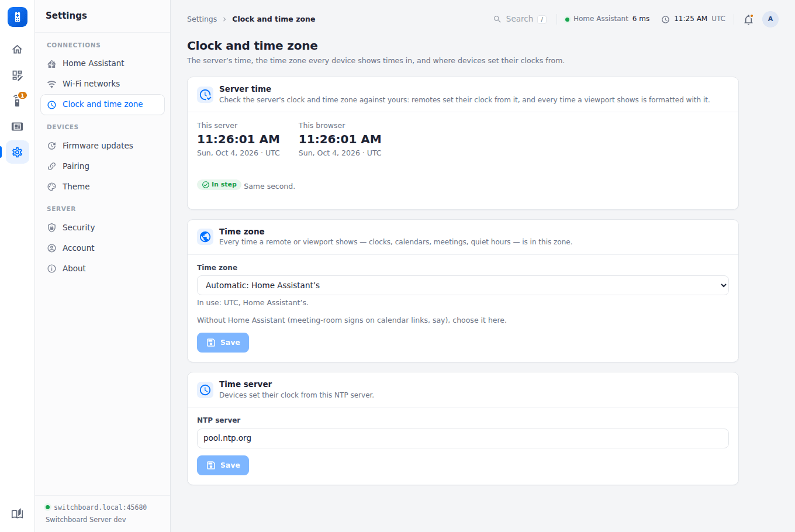Save the NTP server setting

point(223,465)
